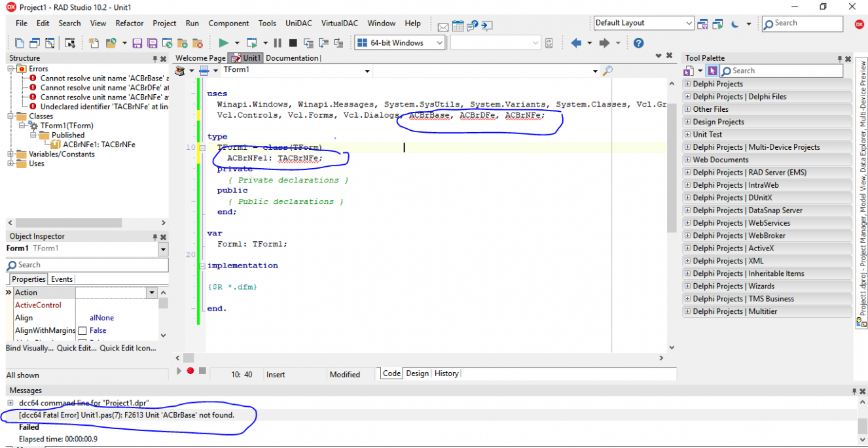The image size is (868, 448).
Task: Click the Pause program toolbar icon
Action: pyautogui.click(x=278, y=43)
